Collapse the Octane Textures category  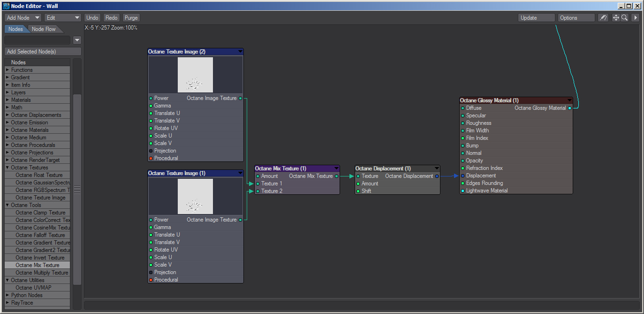[8, 168]
